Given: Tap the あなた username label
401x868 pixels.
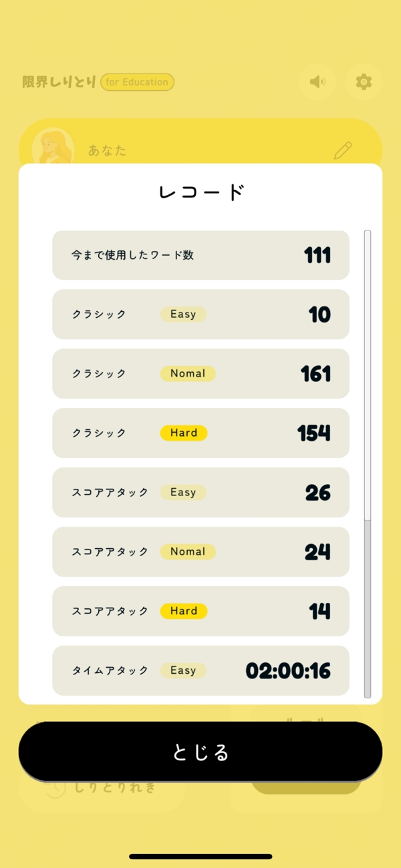Looking at the screenshot, I should (x=107, y=150).
